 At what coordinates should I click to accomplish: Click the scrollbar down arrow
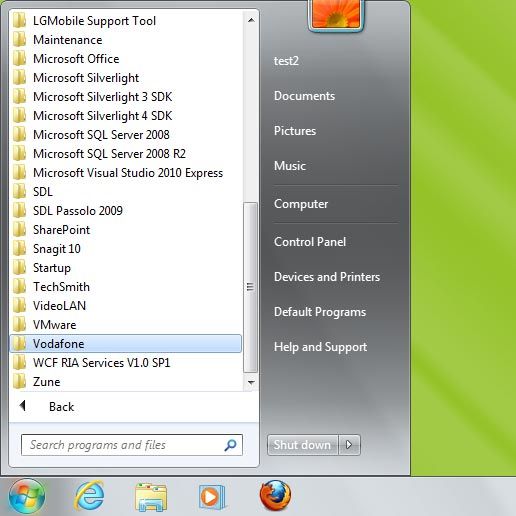click(251, 382)
